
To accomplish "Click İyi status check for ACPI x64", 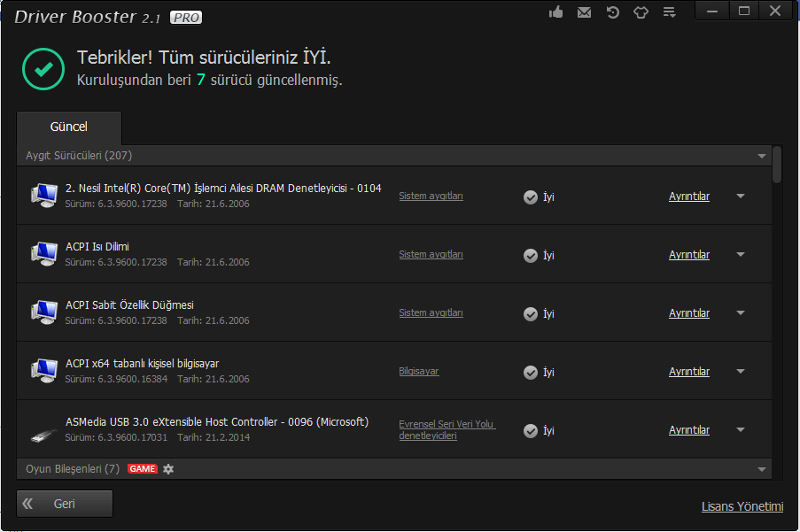I will tap(531, 373).
